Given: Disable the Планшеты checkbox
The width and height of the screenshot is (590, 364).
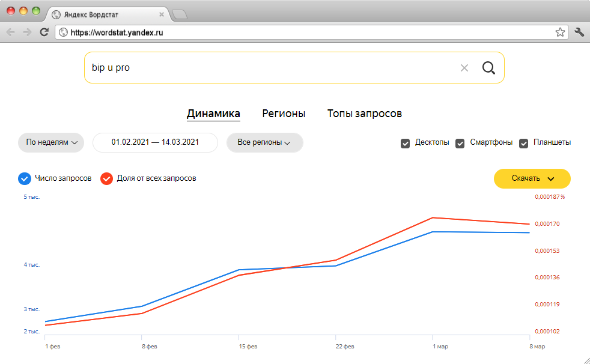Looking at the screenshot, I should click(x=524, y=143).
